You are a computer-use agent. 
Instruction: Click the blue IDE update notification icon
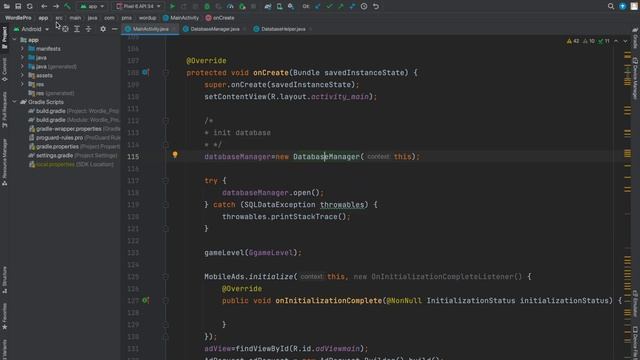pyautogui.click(x=622, y=7)
